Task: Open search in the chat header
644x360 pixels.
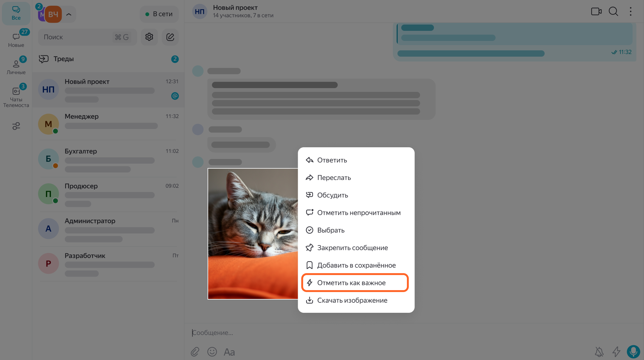Action: (x=613, y=12)
